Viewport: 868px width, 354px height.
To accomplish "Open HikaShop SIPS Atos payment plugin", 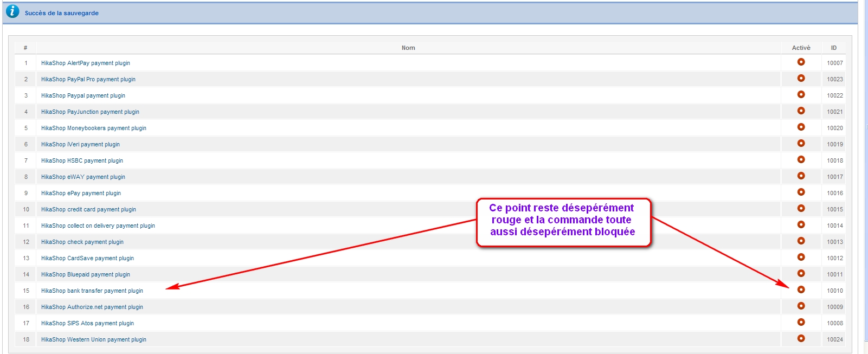I will tap(87, 324).
